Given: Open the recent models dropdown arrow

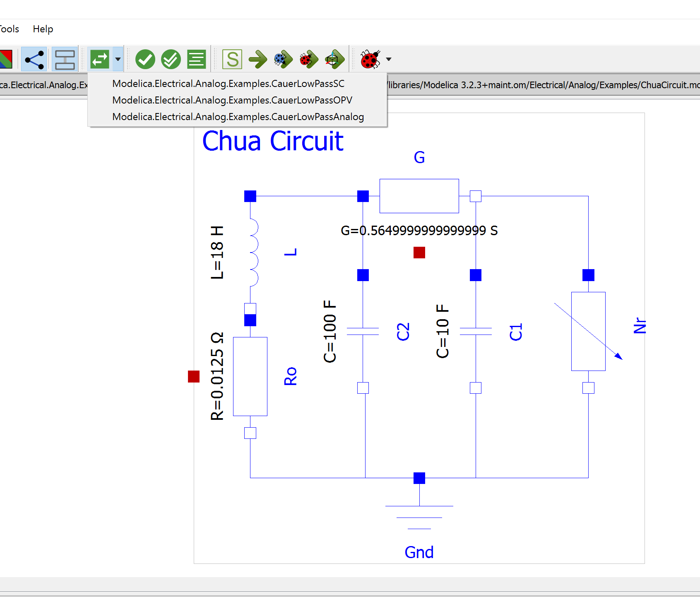Looking at the screenshot, I should coord(117,59).
